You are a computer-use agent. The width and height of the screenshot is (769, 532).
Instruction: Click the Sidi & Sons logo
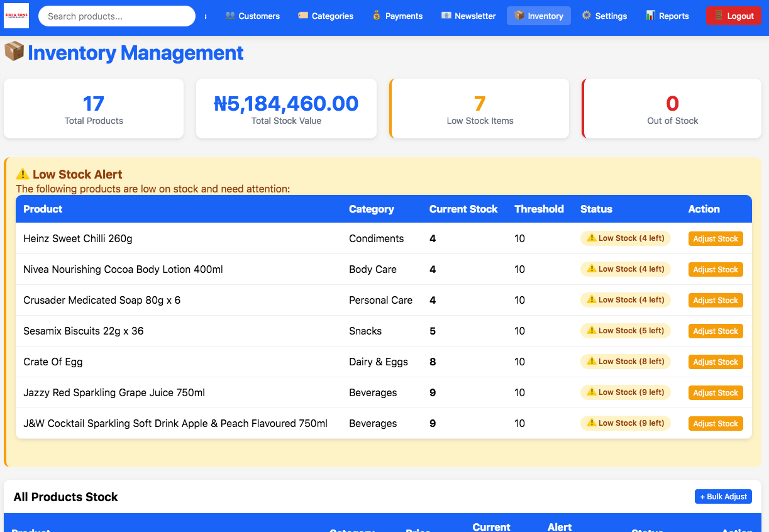pyautogui.click(x=16, y=16)
